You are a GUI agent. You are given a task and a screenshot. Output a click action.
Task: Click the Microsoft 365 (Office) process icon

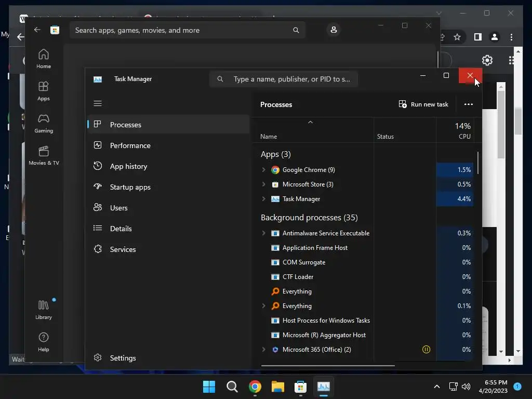tap(275, 350)
